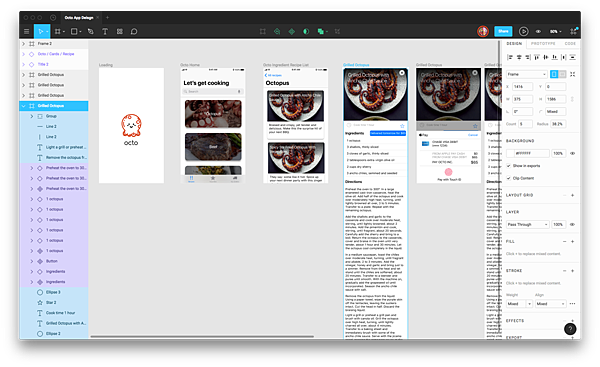Viewport: 600px width, 367px height.
Task: Click the Resize to Fit icon
Action: (x=572, y=74)
